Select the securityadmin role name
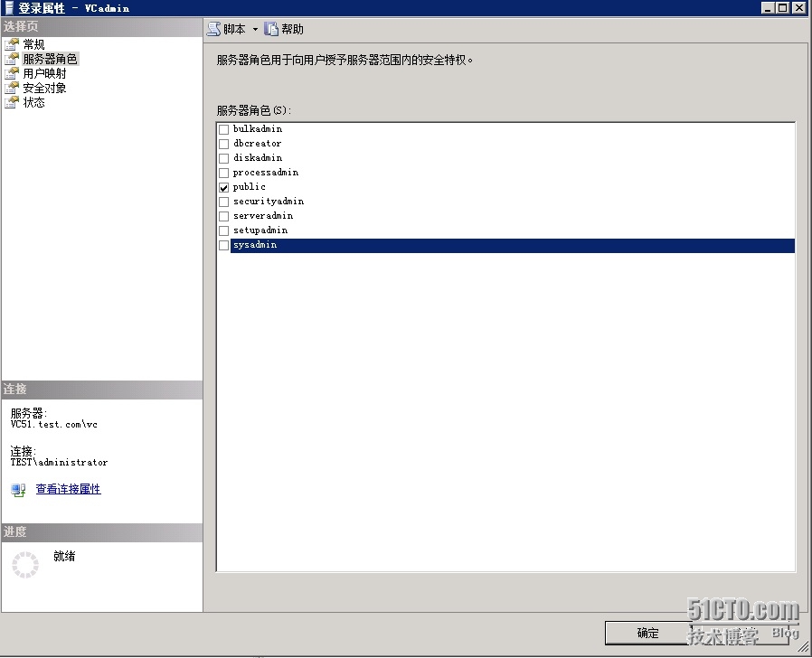The width and height of the screenshot is (812, 658). [269, 201]
